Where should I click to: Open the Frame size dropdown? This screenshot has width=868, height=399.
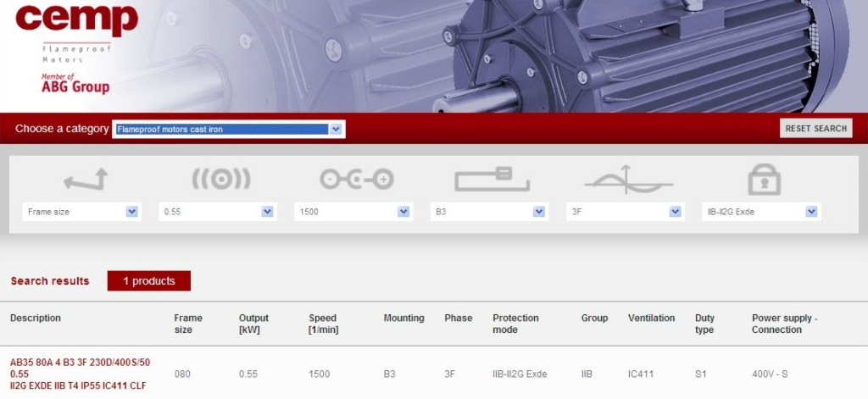click(x=82, y=212)
